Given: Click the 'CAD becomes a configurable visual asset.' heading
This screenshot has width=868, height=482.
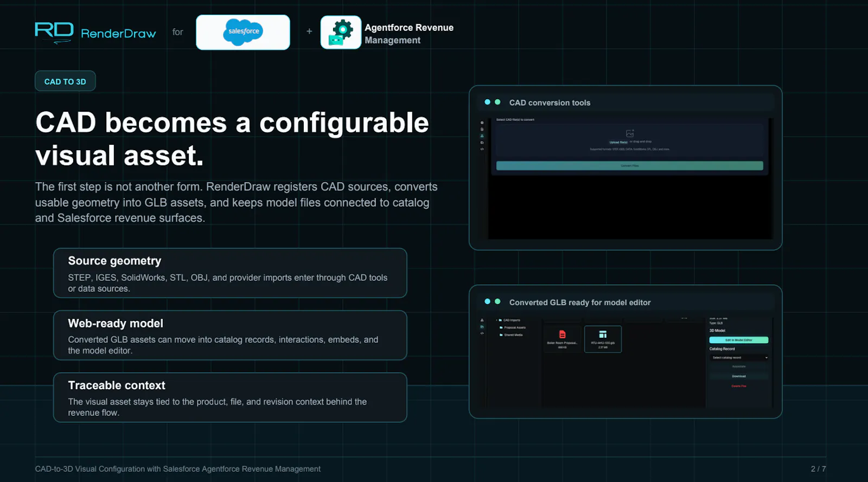Looking at the screenshot, I should click(x=232, y=139).
